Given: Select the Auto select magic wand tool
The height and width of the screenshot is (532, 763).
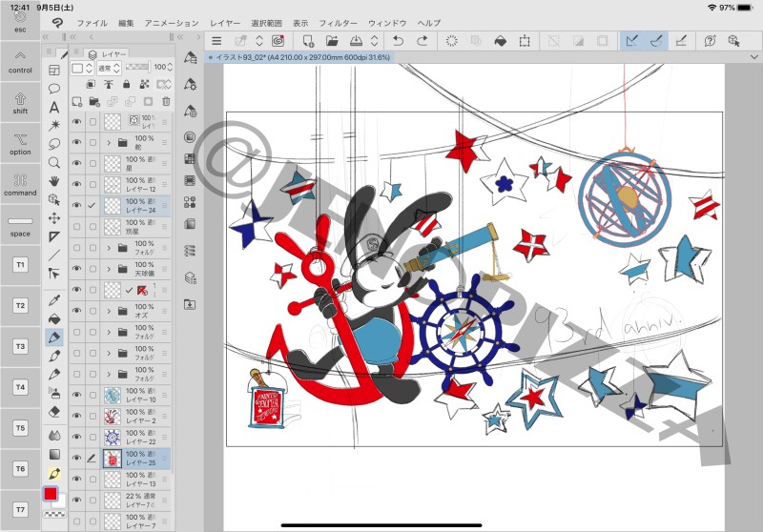Looking at the screenshot, I should [54, 126].
